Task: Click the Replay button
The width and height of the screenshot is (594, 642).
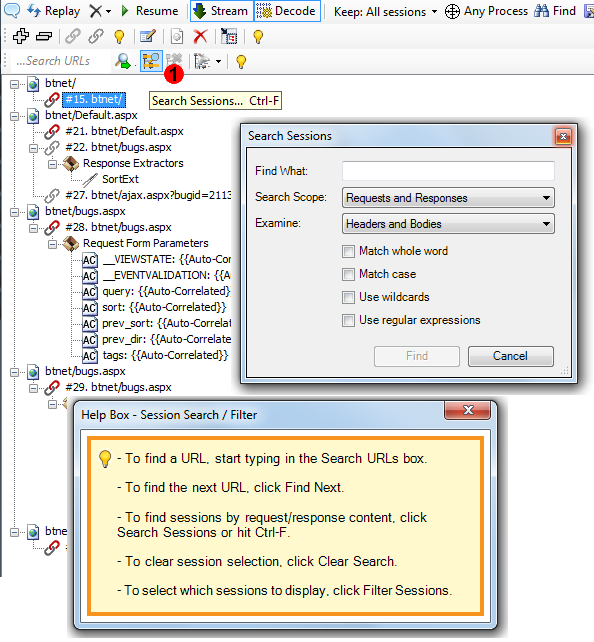Action: click(x=54, y=11)
